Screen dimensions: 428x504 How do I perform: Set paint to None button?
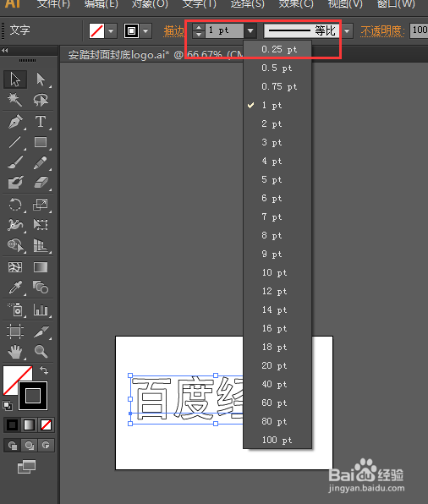46,425
